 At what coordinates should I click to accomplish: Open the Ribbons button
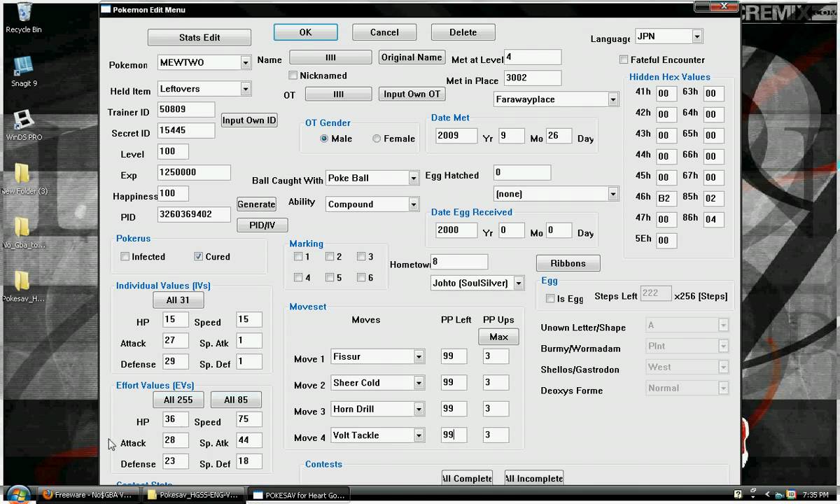(568, 263)
